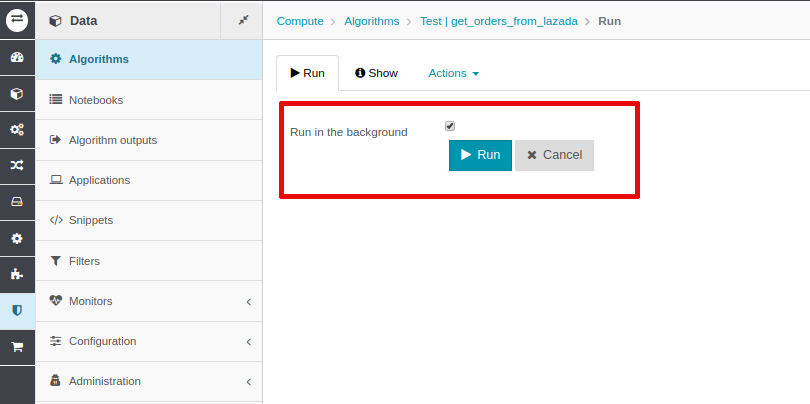The width and height of the screenshot is (810, 404).
Task: Click the Data panel header title
Action: tap(84, 21)
